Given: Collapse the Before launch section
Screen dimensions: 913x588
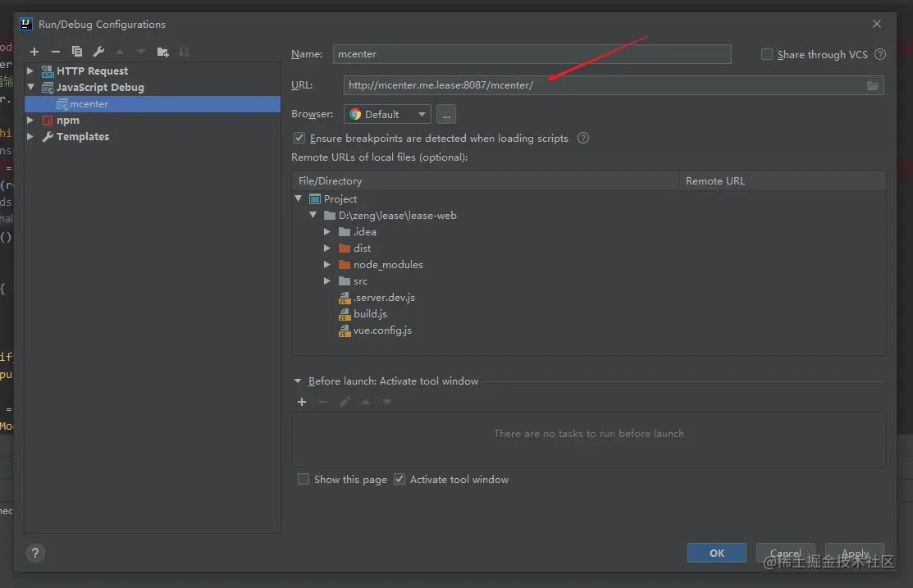Looking at the screenshot, I should click(x=298, y=381).
